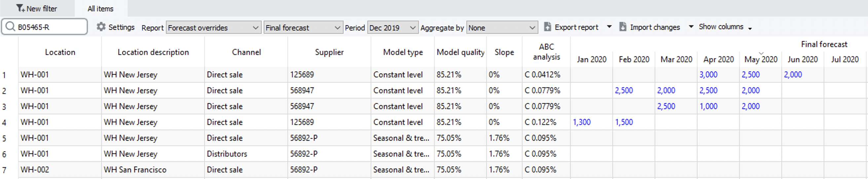Viewport: 868px width, 179px height.
Task: Sort by the Model quality column header
Action: pyautogui.click(x=460, y=52)
